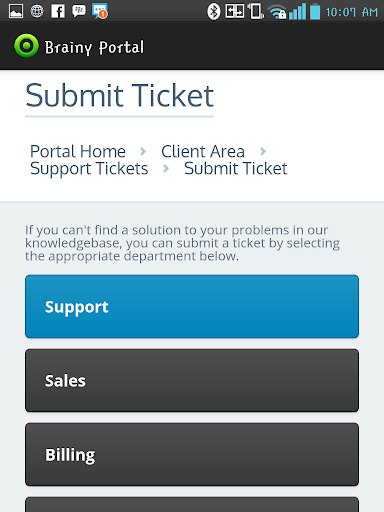384x512 pixels.
Task: Select the Billing department button
Action: 192,454
